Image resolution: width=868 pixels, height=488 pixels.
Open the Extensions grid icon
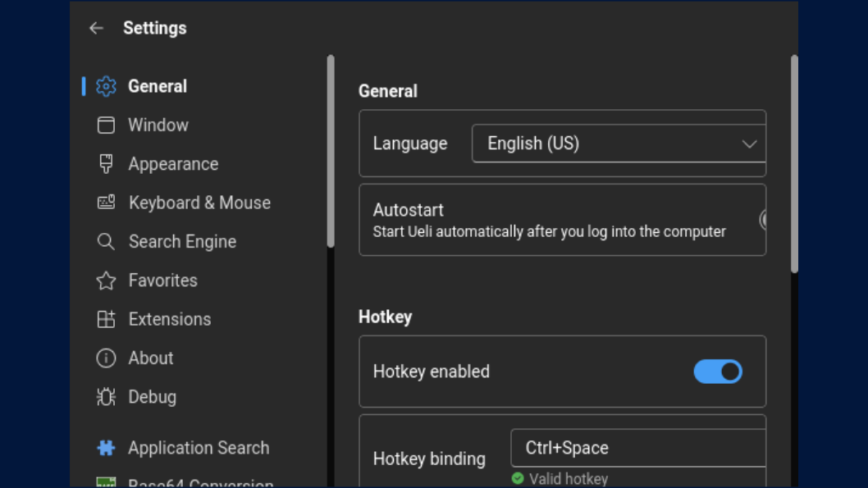106,319
